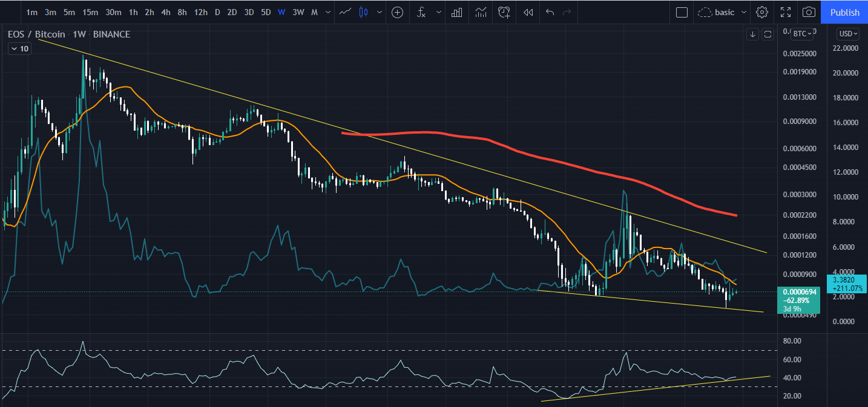Enter fullscreen mode
This screenshot has width=868, height=407.
(x=786, y=12)
